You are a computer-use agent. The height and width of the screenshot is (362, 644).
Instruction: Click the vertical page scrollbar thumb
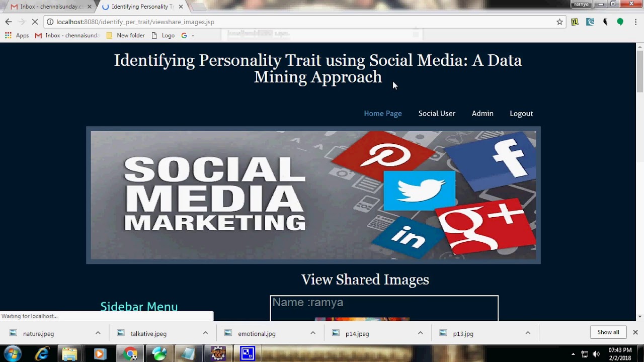(x=639, y=71)
